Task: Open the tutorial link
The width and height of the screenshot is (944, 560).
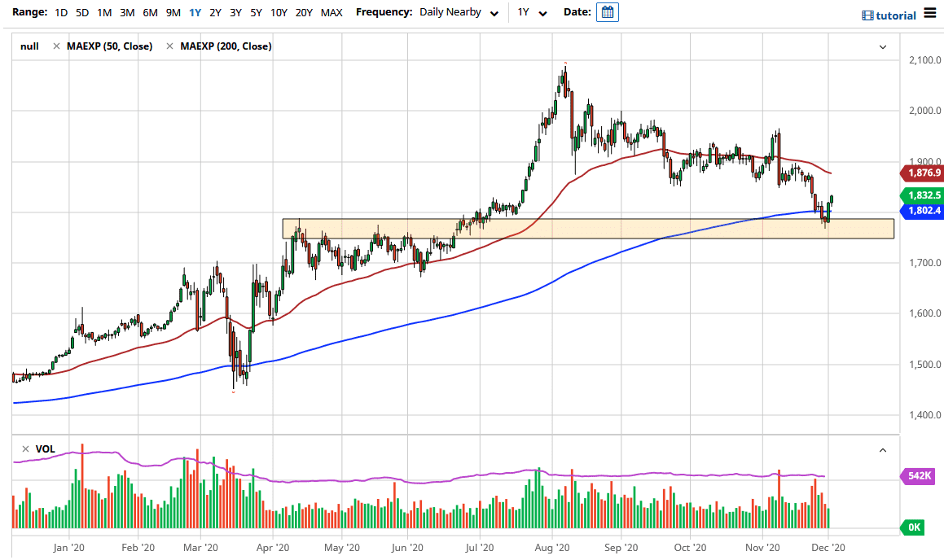Action: click(889, 15)
